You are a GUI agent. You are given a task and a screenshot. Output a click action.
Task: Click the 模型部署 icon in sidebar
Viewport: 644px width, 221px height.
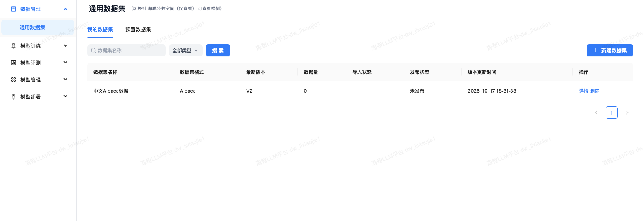(13, 96)
